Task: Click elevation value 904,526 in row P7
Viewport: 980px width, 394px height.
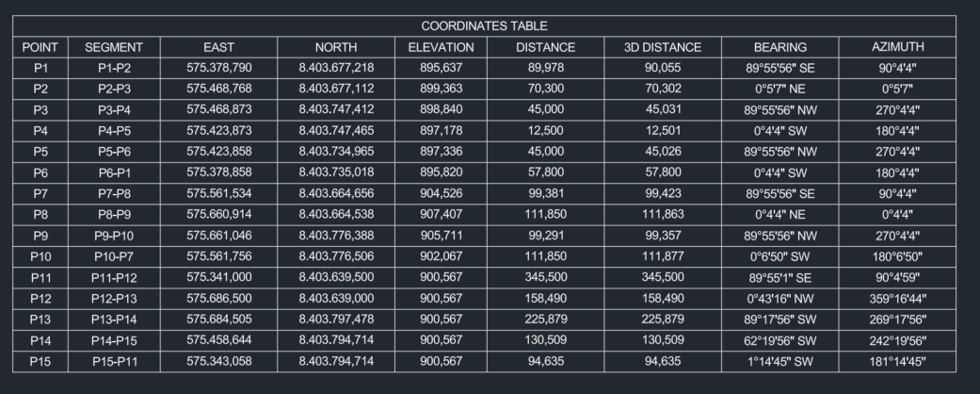Action: click(x=441, y=193)
